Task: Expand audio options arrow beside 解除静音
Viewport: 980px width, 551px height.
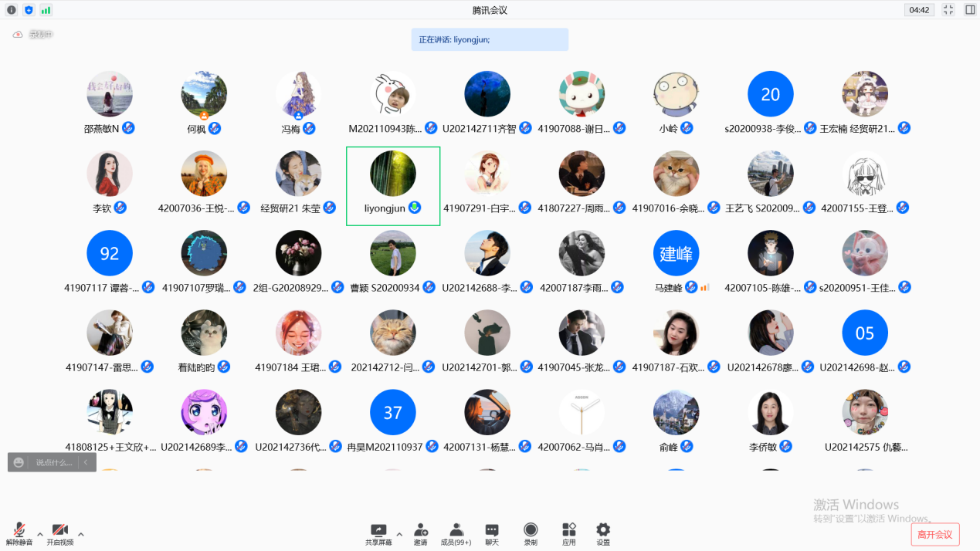Action: 40,534
